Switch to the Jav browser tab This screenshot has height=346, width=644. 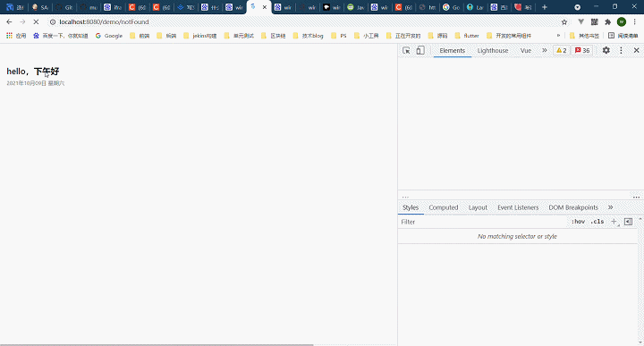pyautogui.click(x=356, y=7)
